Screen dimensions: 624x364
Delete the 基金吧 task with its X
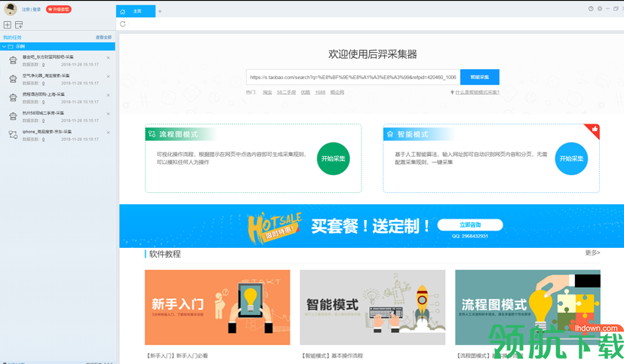coord(108,57)
